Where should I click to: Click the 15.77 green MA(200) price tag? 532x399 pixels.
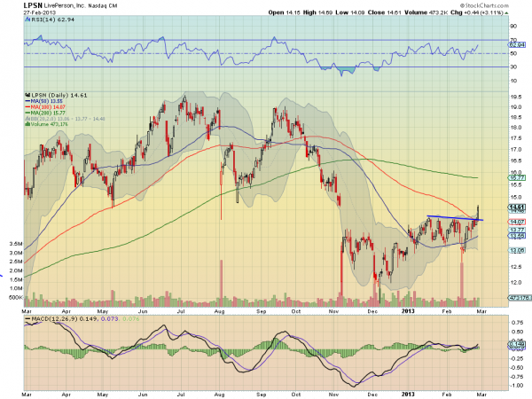point(517,178)
